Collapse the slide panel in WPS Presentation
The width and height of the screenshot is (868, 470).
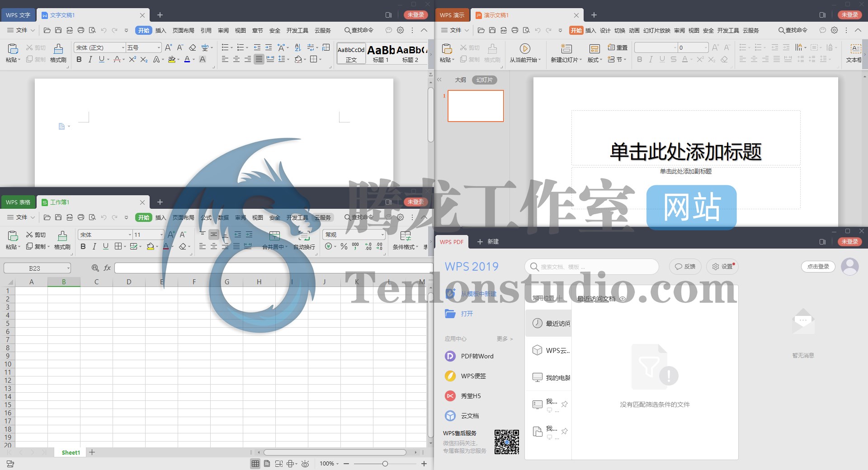point(439,80)
